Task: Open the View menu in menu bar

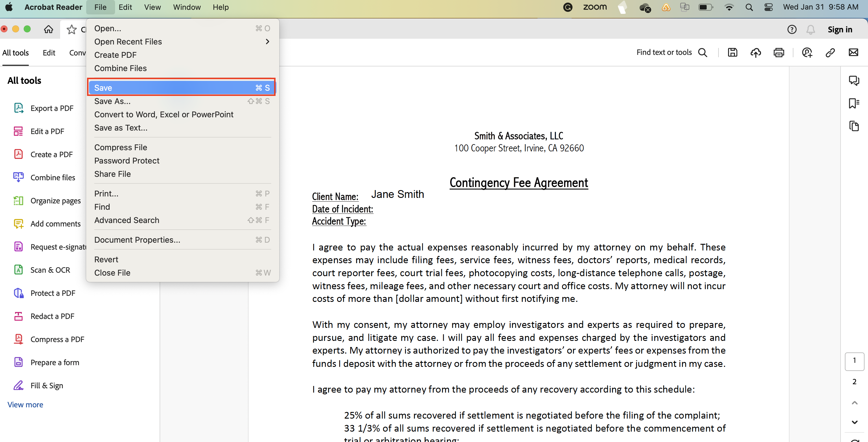Action: (x=152, y=7)
